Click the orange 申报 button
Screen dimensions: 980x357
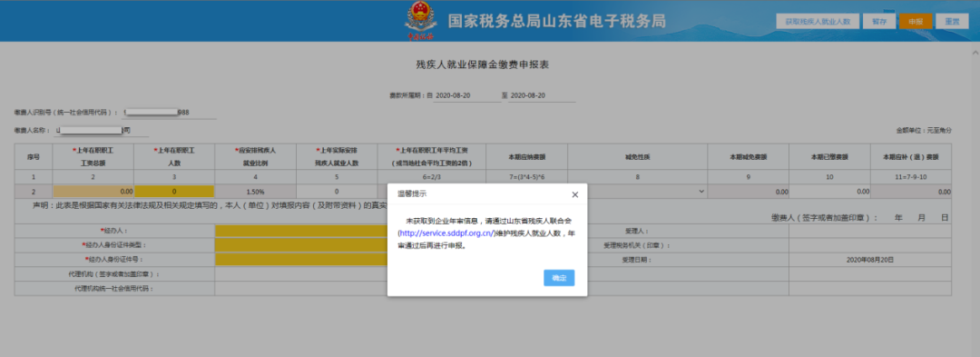[916, 21]
